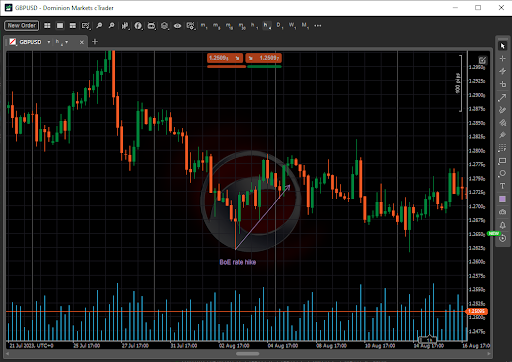Open more timeframes ellipsis menu
Viewport: 512px width, 362px height.
pyautogui.click(x=318, y=26)
